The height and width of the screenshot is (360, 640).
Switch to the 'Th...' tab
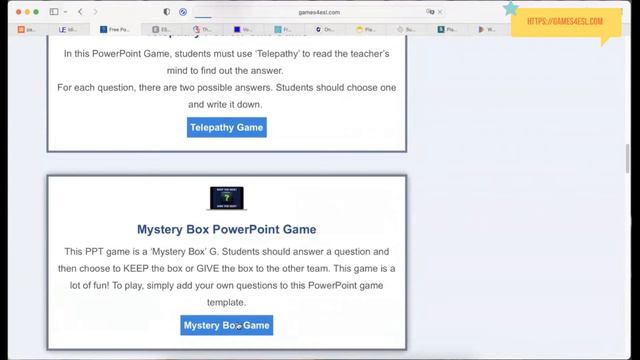pos(202,29)
